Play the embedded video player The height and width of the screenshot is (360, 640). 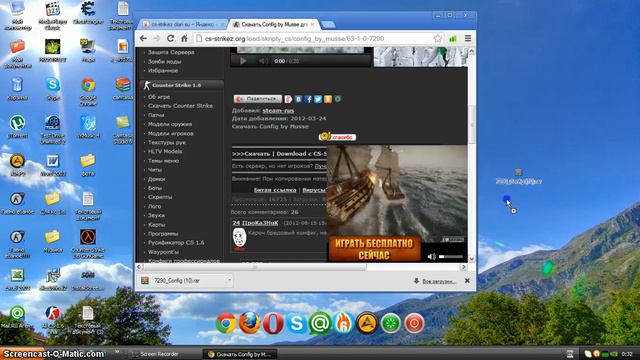(243, 61)
